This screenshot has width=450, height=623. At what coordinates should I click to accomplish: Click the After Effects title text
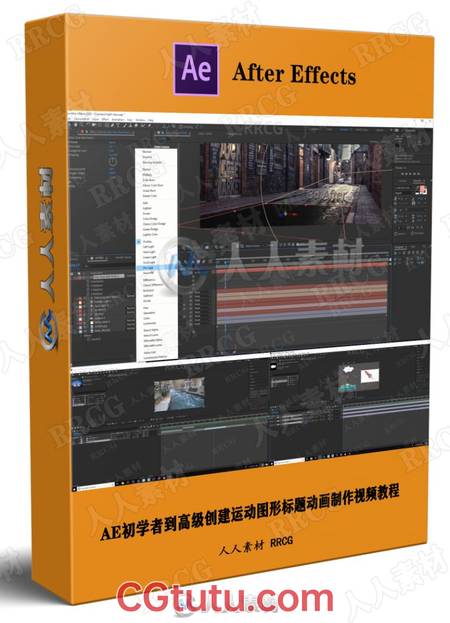[294, 74]
